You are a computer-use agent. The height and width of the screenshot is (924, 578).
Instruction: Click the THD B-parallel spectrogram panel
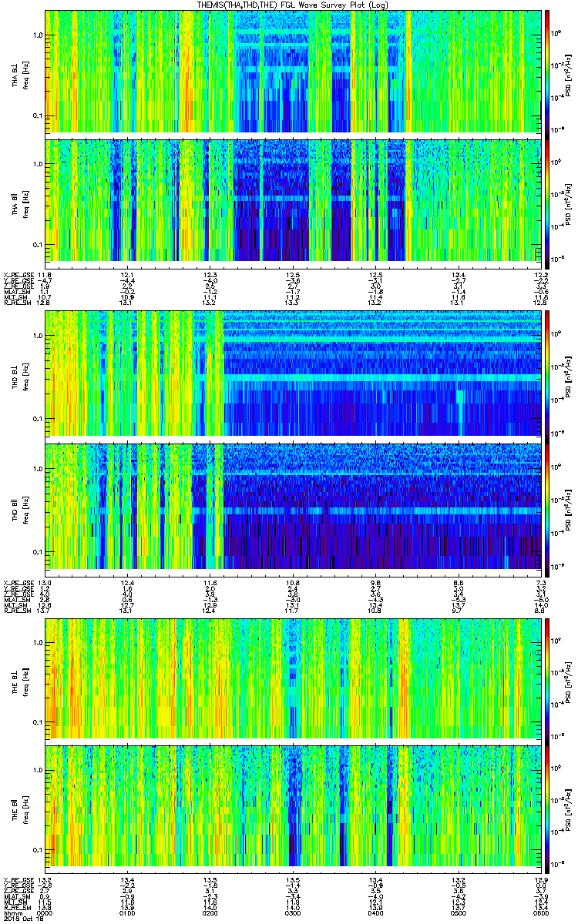[x=293, y=506]
